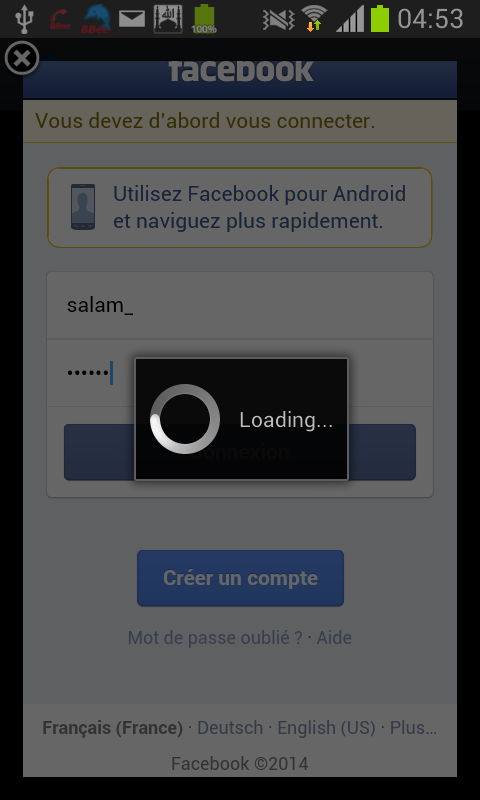Click the phone icon in Android banner

click(83, 207)
